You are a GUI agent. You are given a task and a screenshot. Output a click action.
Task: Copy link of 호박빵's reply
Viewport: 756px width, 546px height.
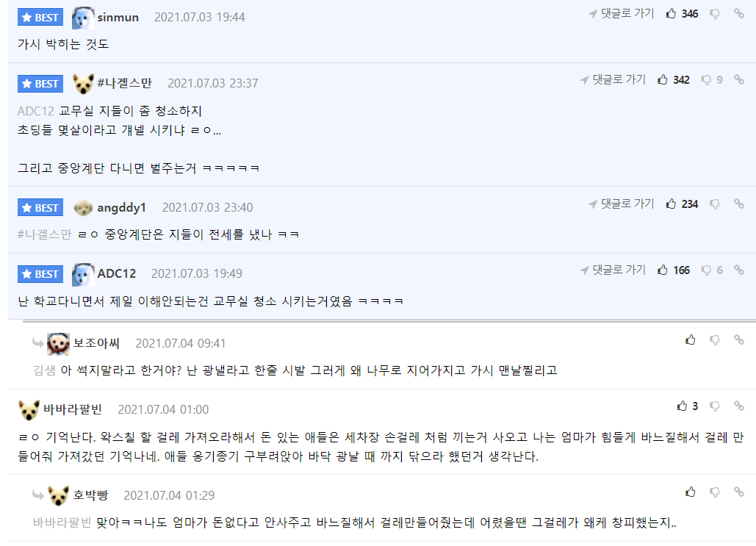(x=739, y=492)
